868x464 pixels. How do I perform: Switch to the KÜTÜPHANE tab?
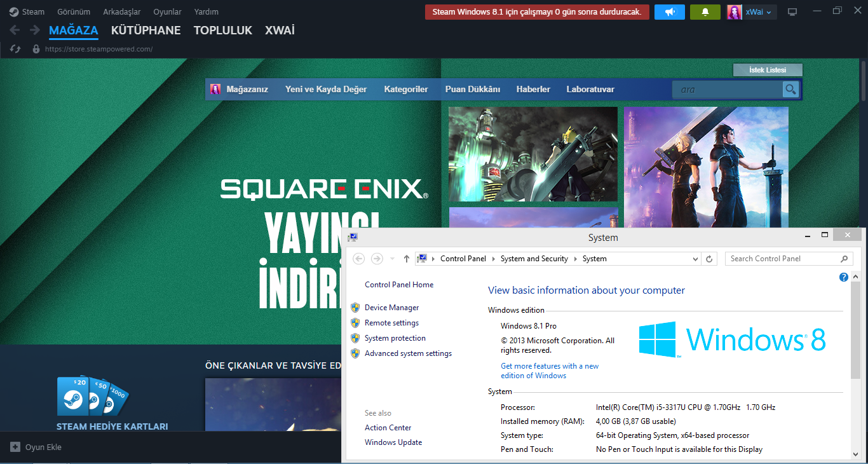pyautogui.click(x=146, y=30)
